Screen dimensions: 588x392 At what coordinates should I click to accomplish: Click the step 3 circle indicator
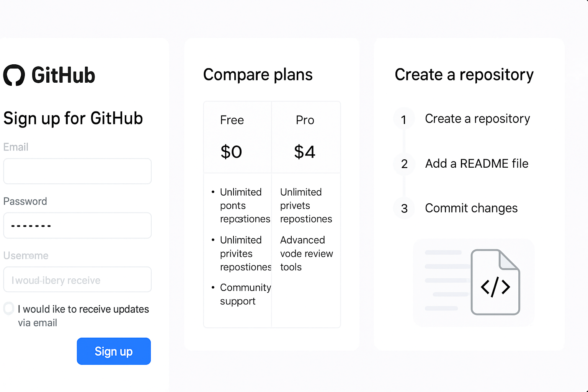(x=404, y=208)
